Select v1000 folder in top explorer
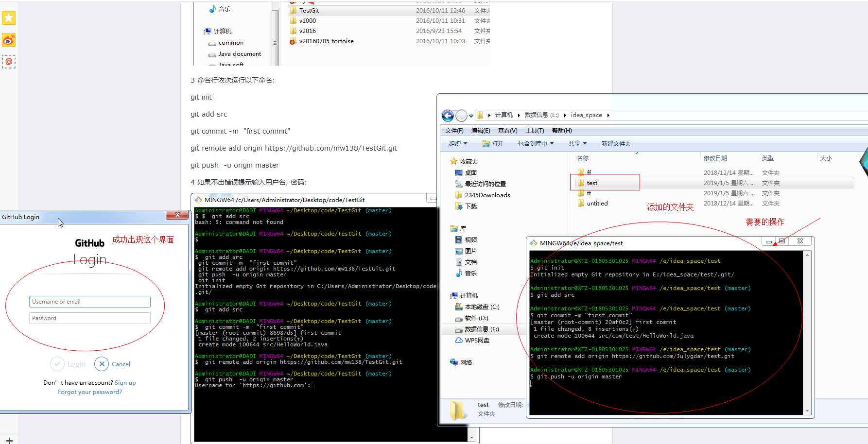868x444 pixels. tap(303, 20)
